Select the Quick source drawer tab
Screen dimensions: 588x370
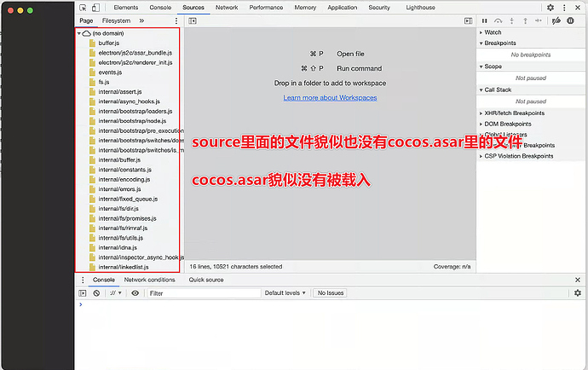pyautogui.click(x=206, y=280)
